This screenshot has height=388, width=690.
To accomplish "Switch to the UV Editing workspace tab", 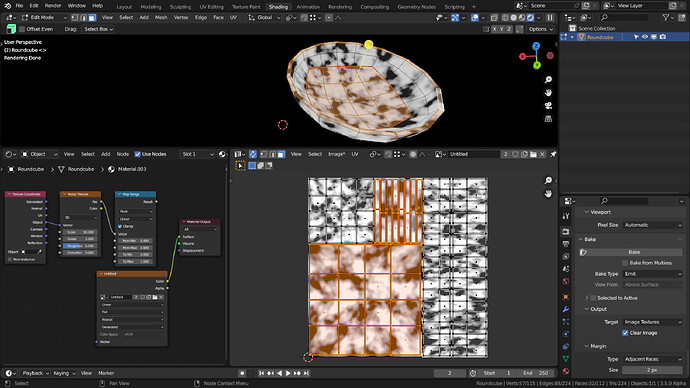I will 211,7.
